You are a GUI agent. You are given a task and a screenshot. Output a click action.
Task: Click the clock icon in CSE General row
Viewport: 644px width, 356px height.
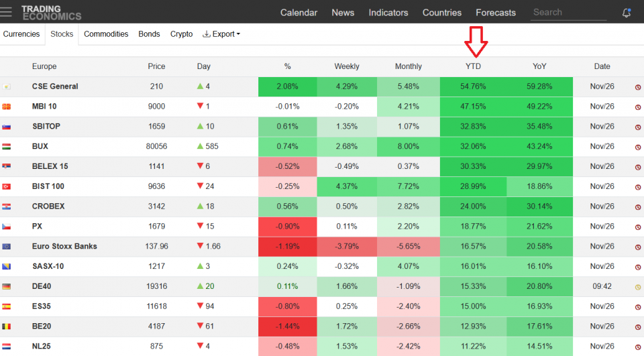click(638, 87)
